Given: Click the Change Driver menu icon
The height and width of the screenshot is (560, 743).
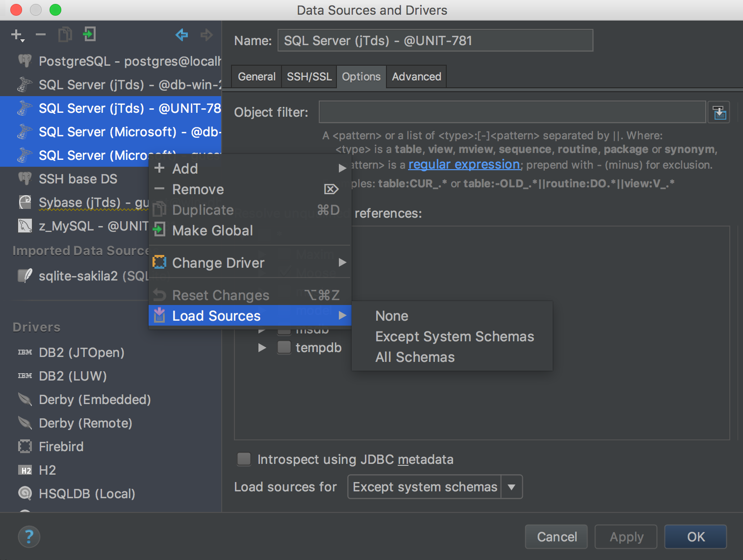Looking at the screenshot, I should coord(159,262).
